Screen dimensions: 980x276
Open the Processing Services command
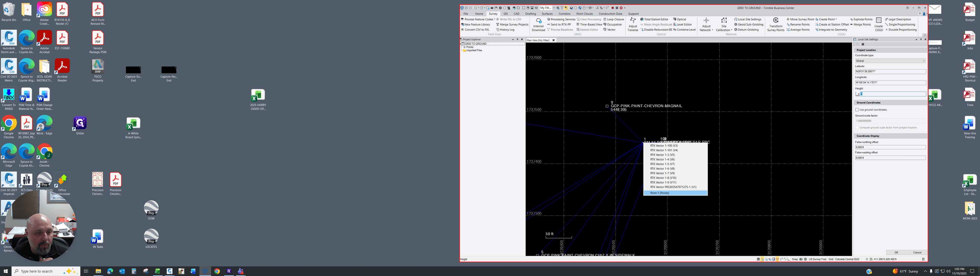click(561, 19)
